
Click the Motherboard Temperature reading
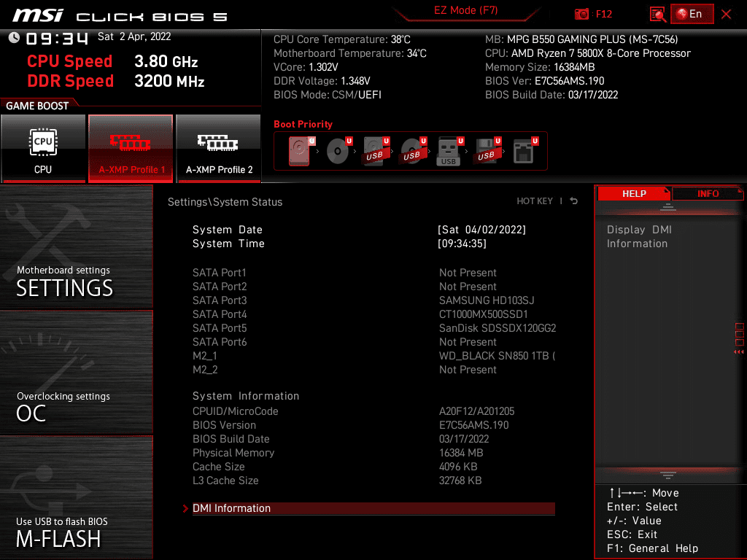coord(349,53)
